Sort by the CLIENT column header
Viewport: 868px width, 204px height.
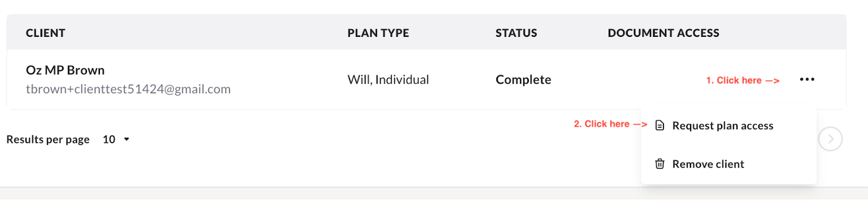[x=46, y=33]
